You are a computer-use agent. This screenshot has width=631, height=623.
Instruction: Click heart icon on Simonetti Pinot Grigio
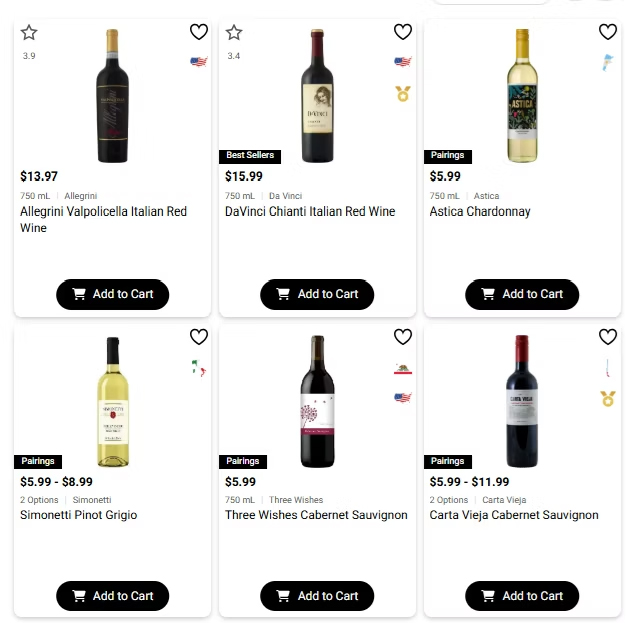[198, 337]
